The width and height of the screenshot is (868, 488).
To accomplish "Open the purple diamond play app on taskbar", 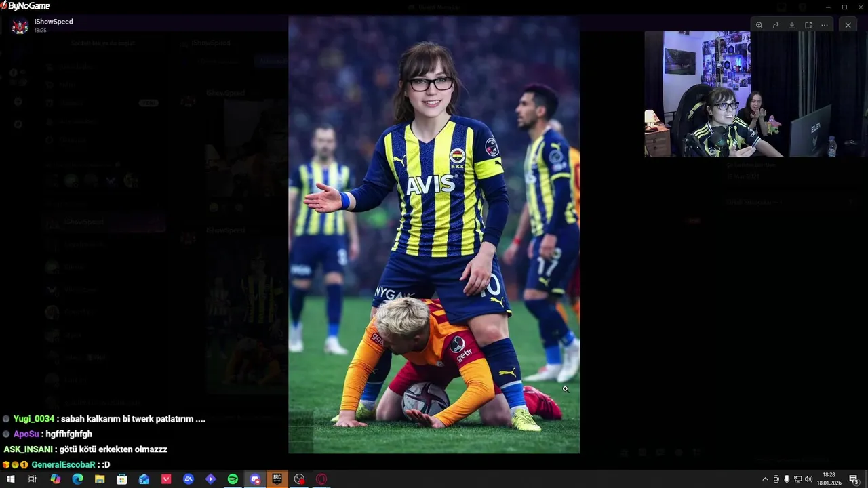I will 210,479.
